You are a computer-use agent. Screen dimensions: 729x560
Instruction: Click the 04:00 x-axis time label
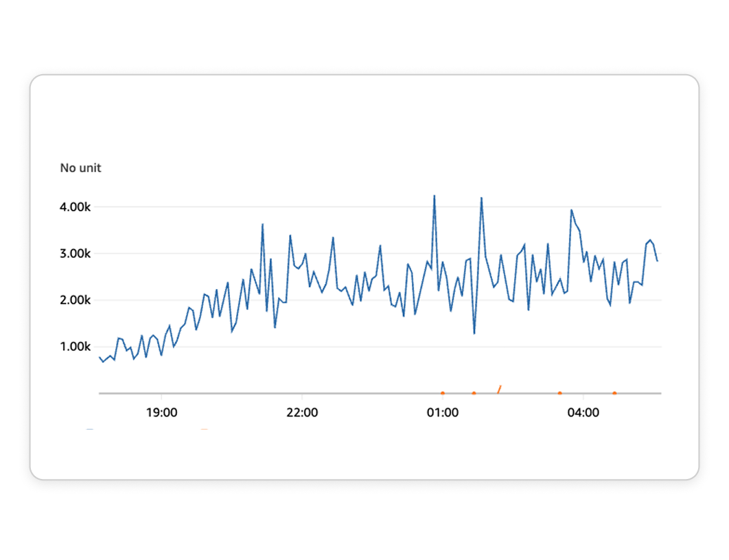pyautogui.click(x=583, y=412)
